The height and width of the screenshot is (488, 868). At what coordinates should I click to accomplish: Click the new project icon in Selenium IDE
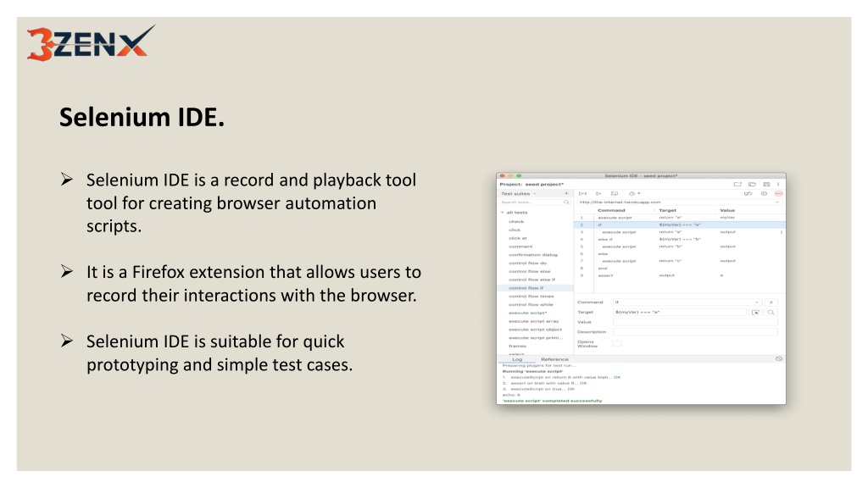click(737, 184)
